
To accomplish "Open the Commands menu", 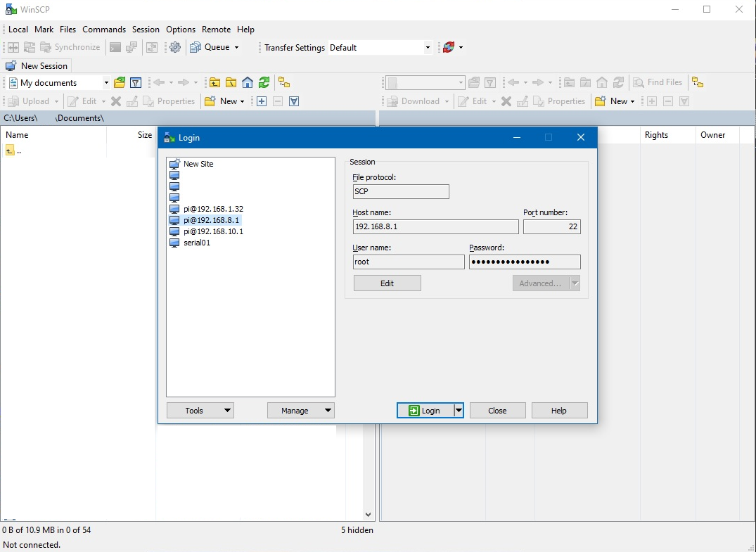I will click(x=104, y=30).
